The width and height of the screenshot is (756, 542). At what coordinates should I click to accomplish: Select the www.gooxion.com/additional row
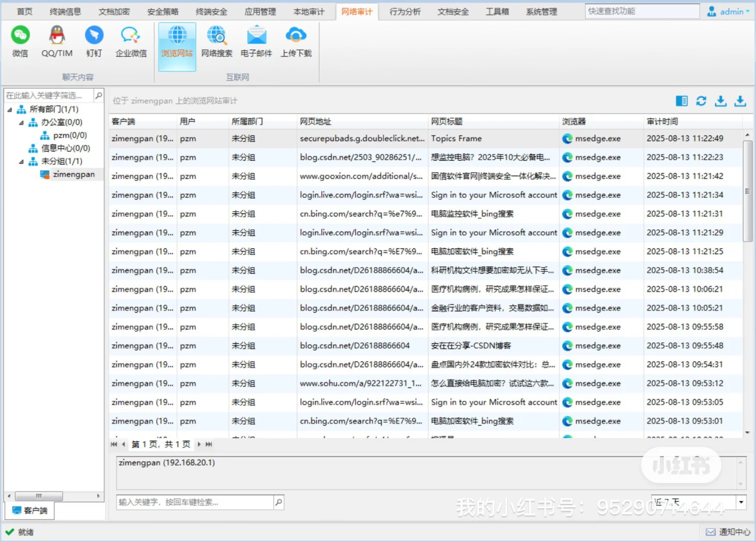[x=426, y=176]
